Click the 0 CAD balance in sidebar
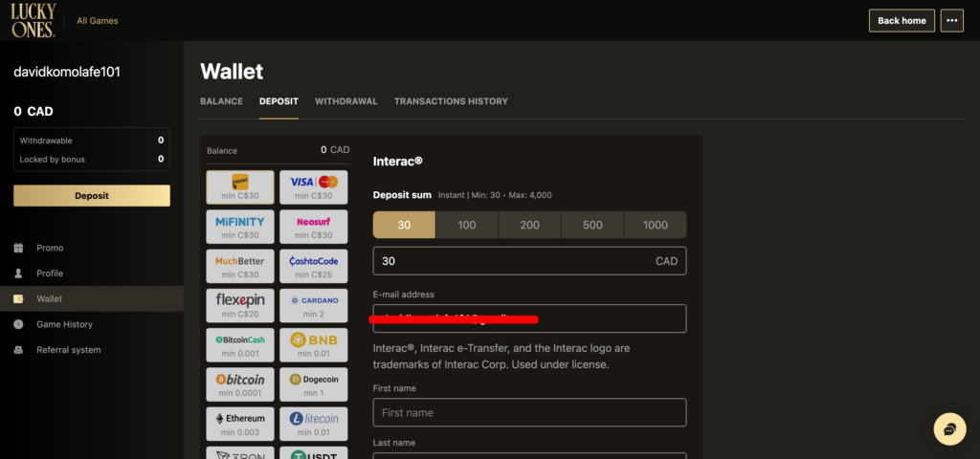 [x=33, y=112]
